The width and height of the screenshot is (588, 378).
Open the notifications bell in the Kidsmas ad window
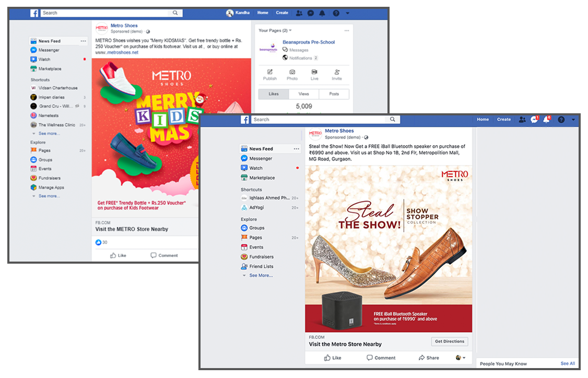(322, 13)
